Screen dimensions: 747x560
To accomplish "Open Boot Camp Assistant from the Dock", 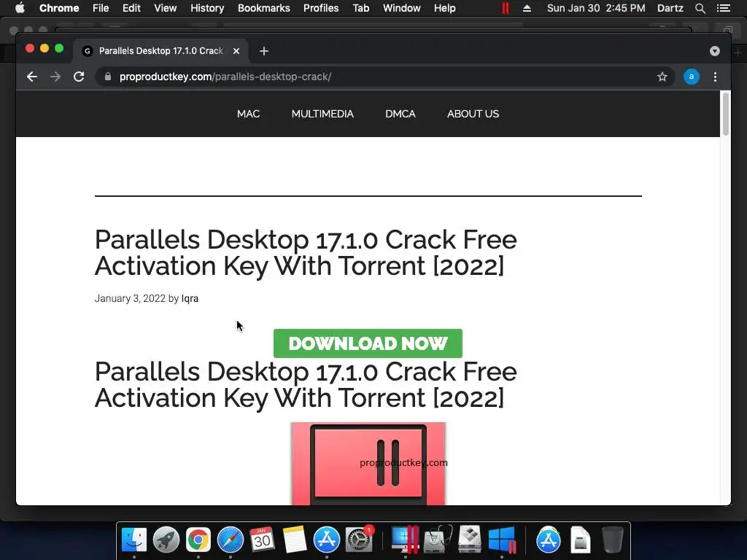I will tap(470, 540).
